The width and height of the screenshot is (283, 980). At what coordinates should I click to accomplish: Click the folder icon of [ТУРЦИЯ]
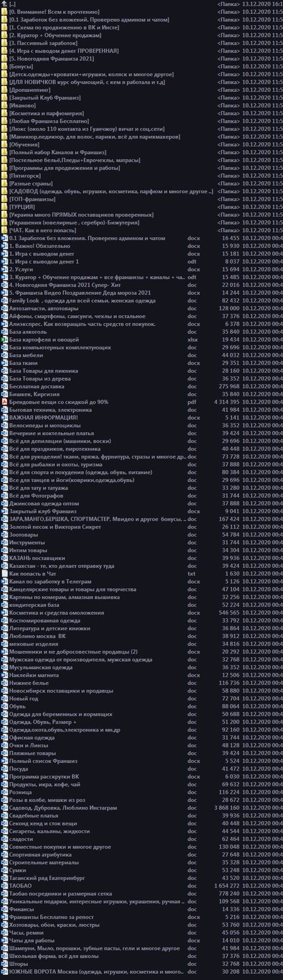(x=4, y=206)
